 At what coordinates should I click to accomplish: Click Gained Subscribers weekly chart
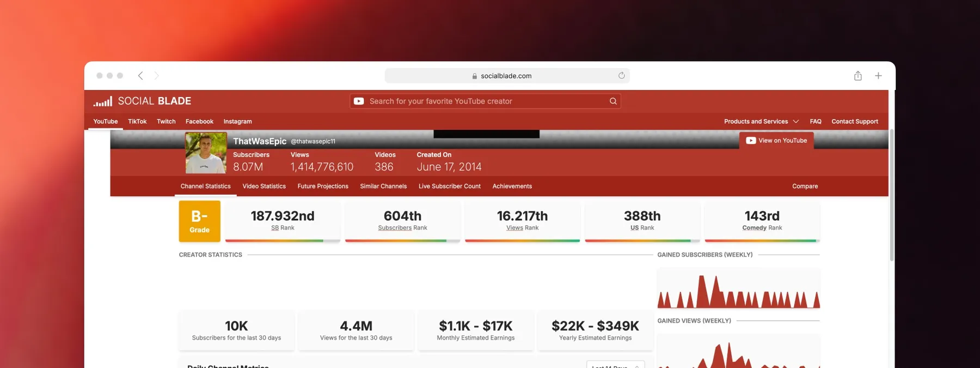click(739, 288)
